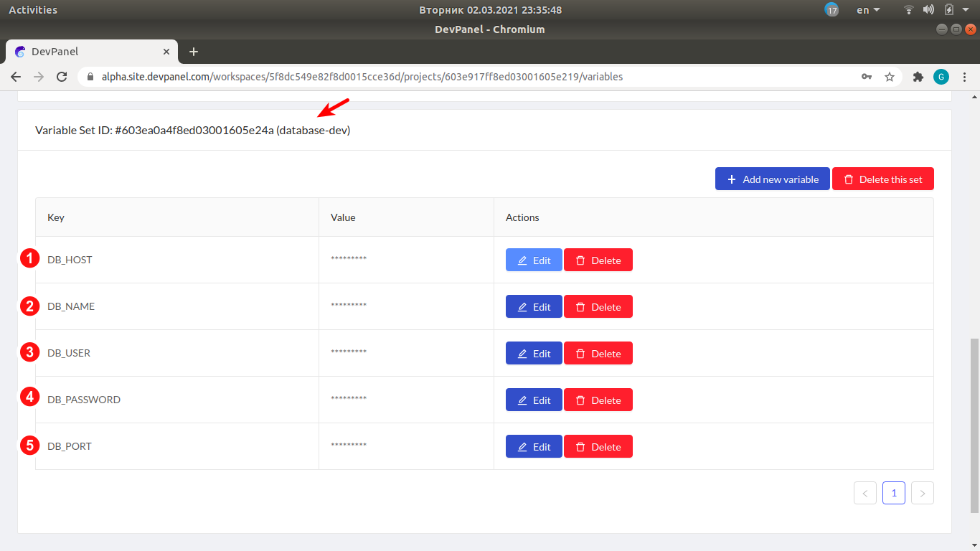Image resolution: width=980 pixels, height=551 pixels.
Task: Expand the system power menu arrow
Action: 966,10
